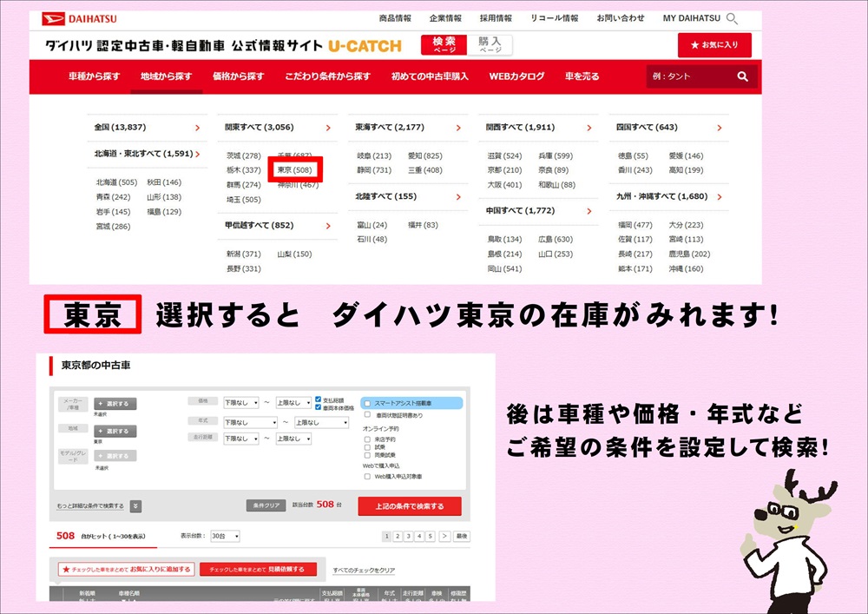Click the next page arrow in pagination

444,537
